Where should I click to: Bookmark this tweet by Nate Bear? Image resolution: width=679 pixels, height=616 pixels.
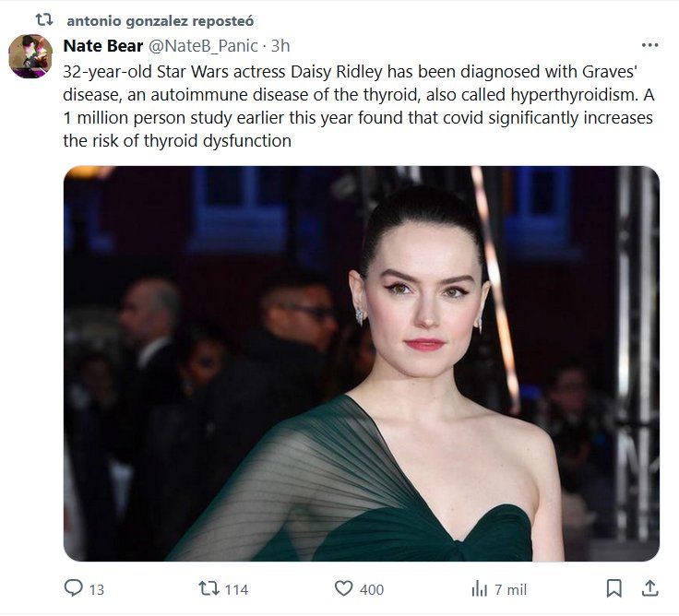click(x=614, y=588)
